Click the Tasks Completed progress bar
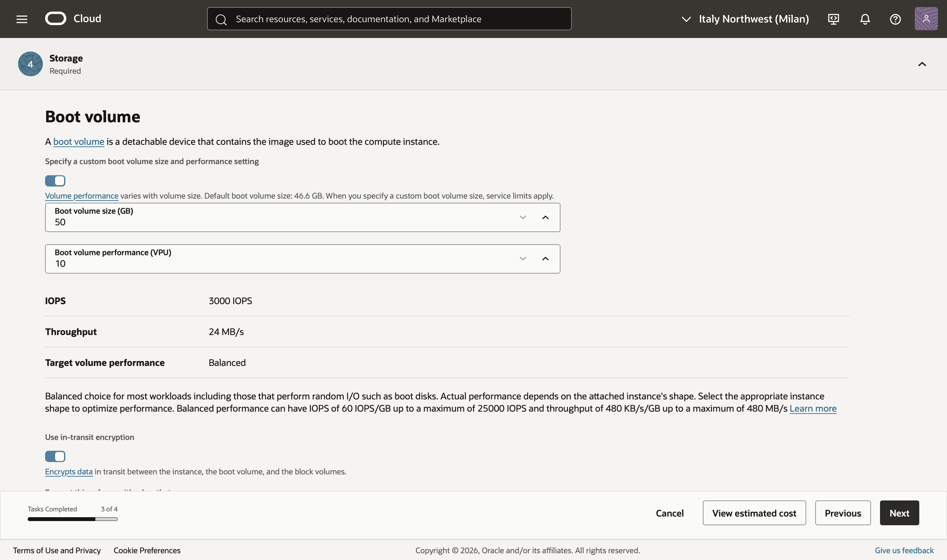 tap(72, 519)
